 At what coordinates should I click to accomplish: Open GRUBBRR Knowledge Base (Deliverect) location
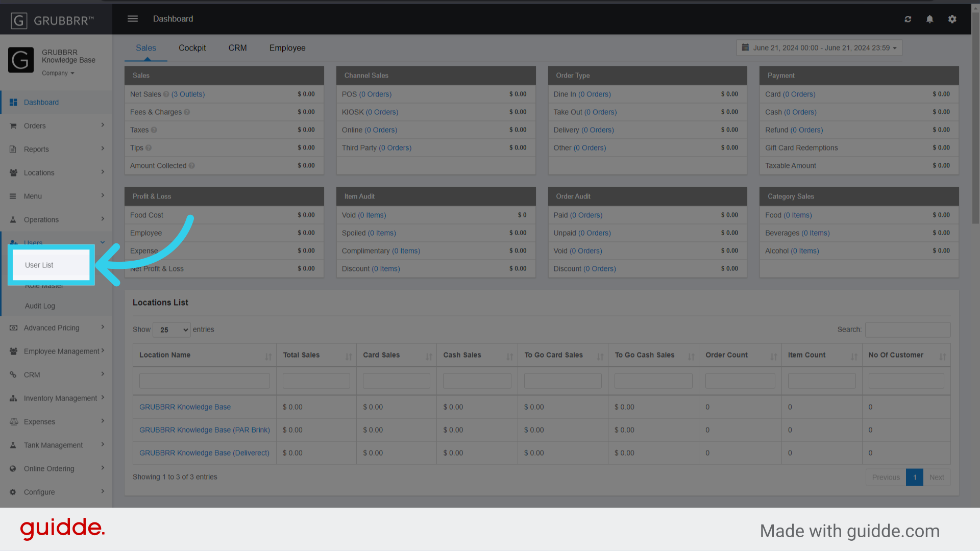204,453
